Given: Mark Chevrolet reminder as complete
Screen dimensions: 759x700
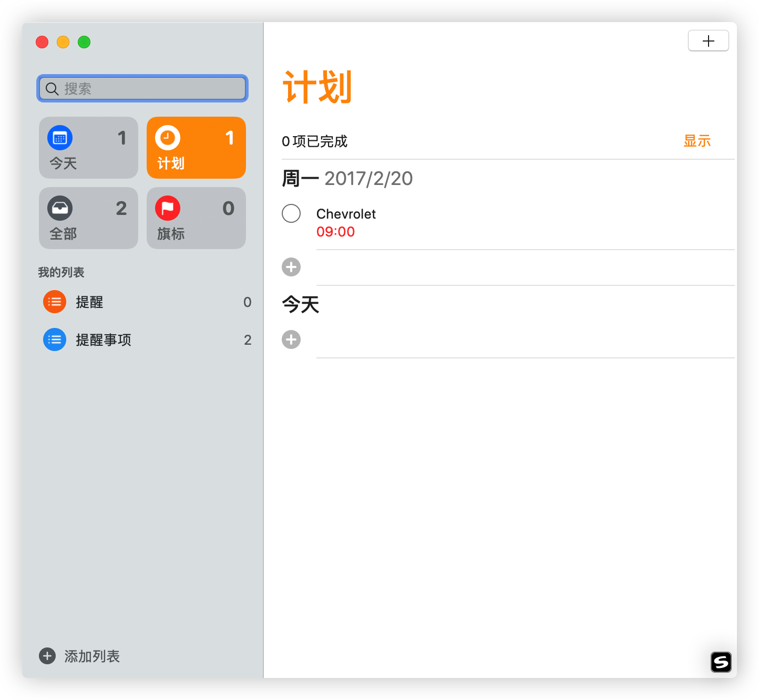Looking at the screenshot, I should click(x=291, y=214).
